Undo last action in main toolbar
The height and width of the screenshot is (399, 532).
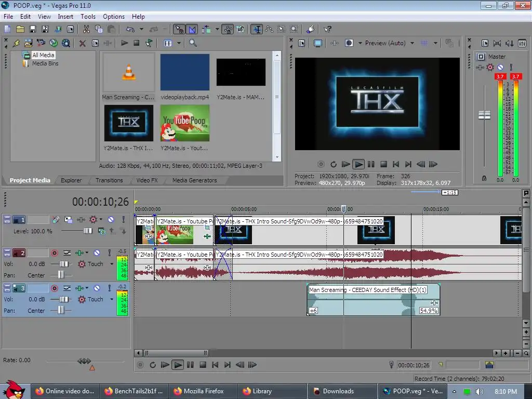(x=130, y=29)
